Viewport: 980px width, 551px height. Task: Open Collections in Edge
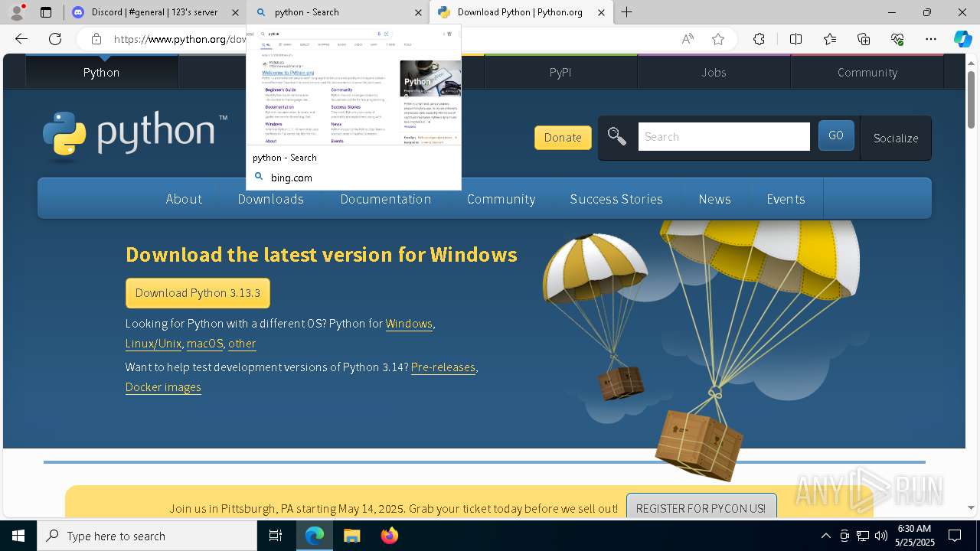(x=864, y=39)
